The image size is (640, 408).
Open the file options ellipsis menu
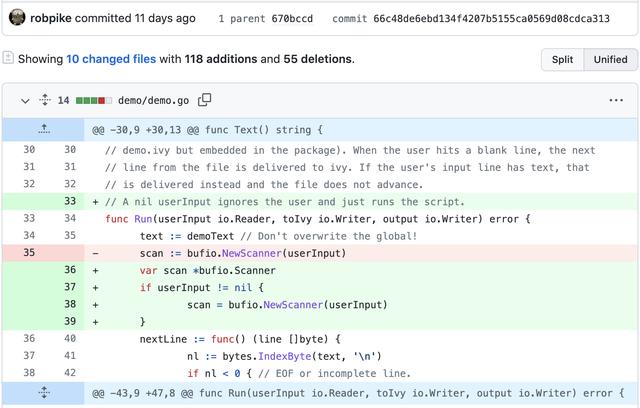[x=616, y=100]
